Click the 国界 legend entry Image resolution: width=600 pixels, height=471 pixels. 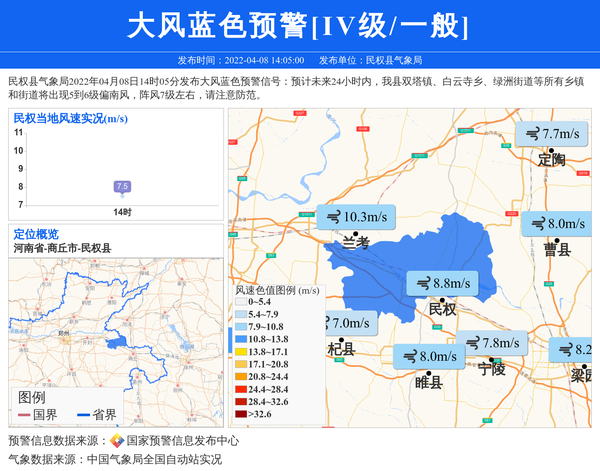tap(38, 414)
